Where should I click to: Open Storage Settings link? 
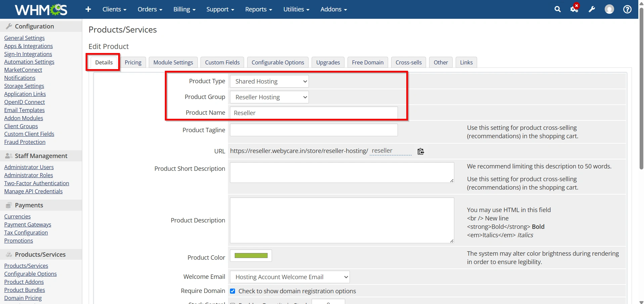coord(24,86)
